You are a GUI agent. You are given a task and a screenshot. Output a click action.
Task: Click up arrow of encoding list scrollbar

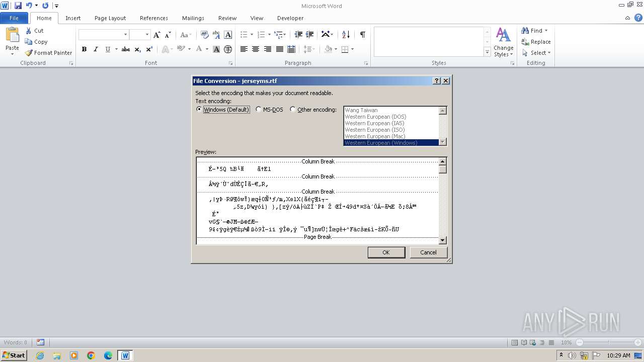(x=443, y=111)
